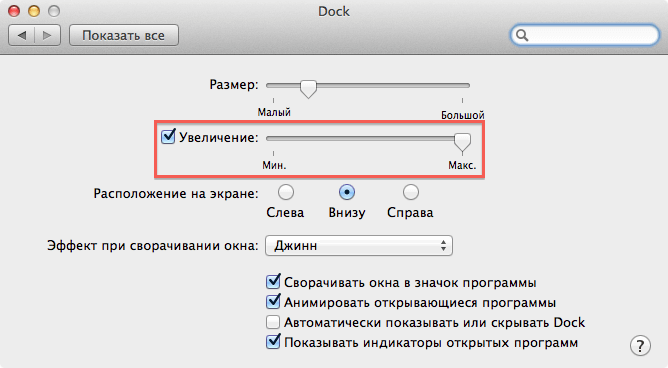The height and width of the screenshot is (368, 668).
Task: Toggle Показывать индикаторы открытых программ
Action: pyautogui.click(x=273, y=342)
